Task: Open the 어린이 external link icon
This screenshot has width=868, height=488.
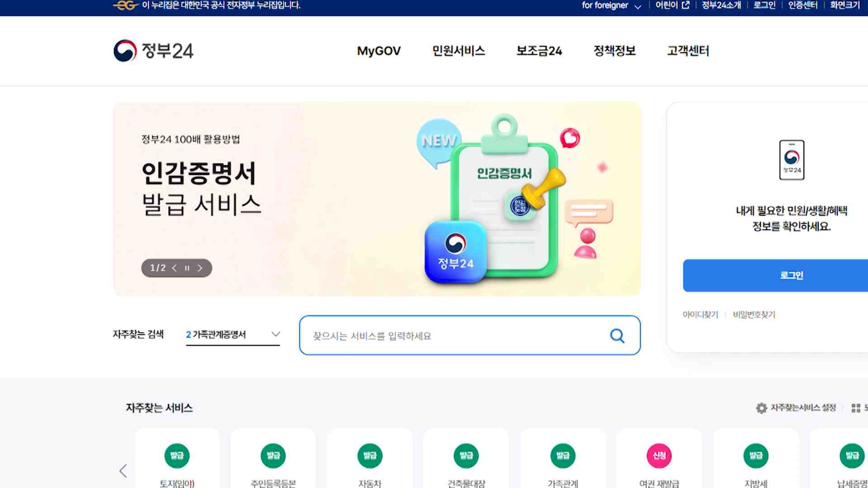Action: coord(685,5)
